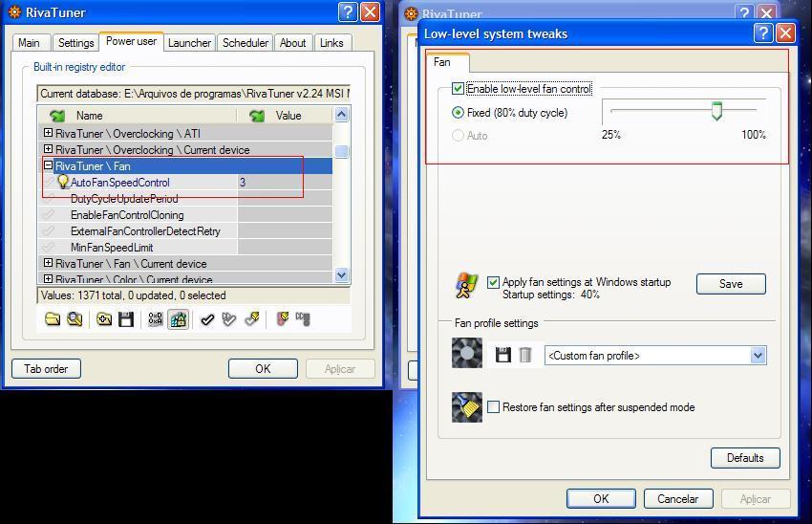This screenshot has height=524, width=812.
Task: Click the fan image in Fan profile settings
Action: pyautogui.click(x=466, y=353)
